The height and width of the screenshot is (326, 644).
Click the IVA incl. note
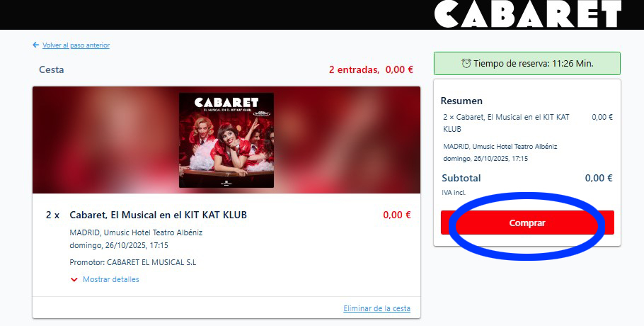[x=454, y=192]
